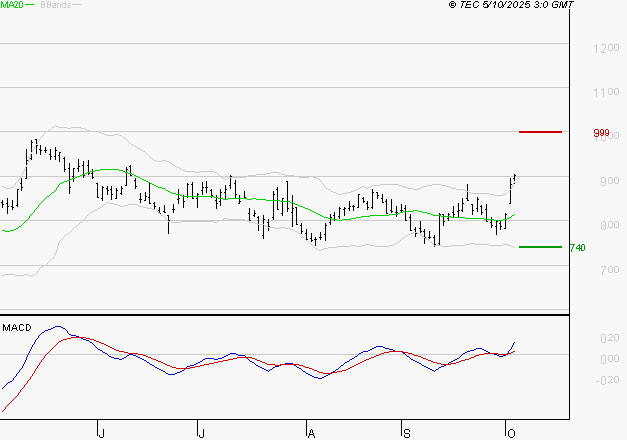Select the S month marker on timeline
627x440 pixels.
[x=405, y=432]
